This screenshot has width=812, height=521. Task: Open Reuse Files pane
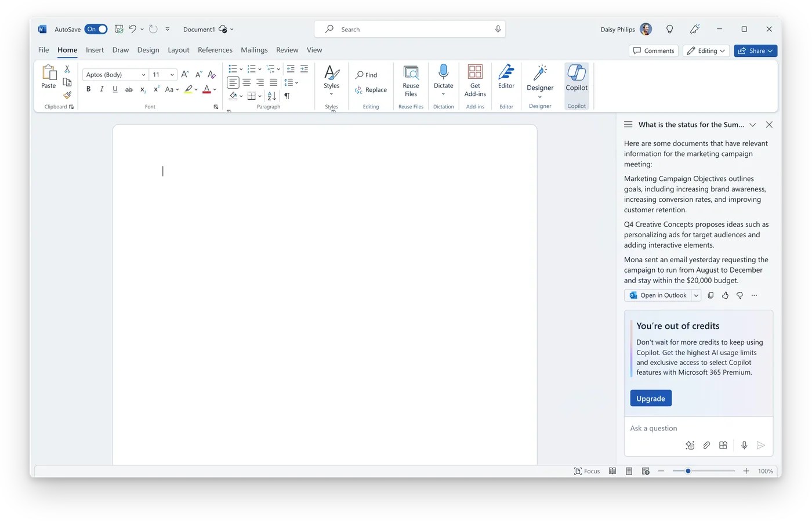coord(411,81)
